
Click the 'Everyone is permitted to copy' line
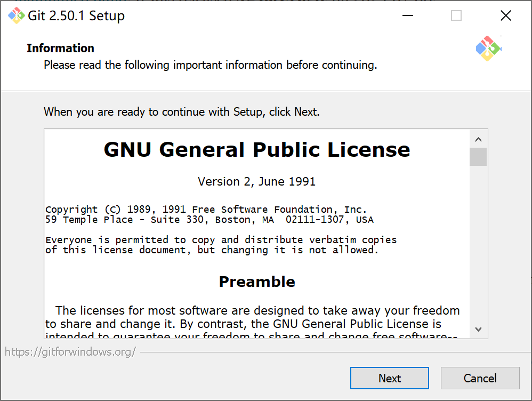[221, 240]
